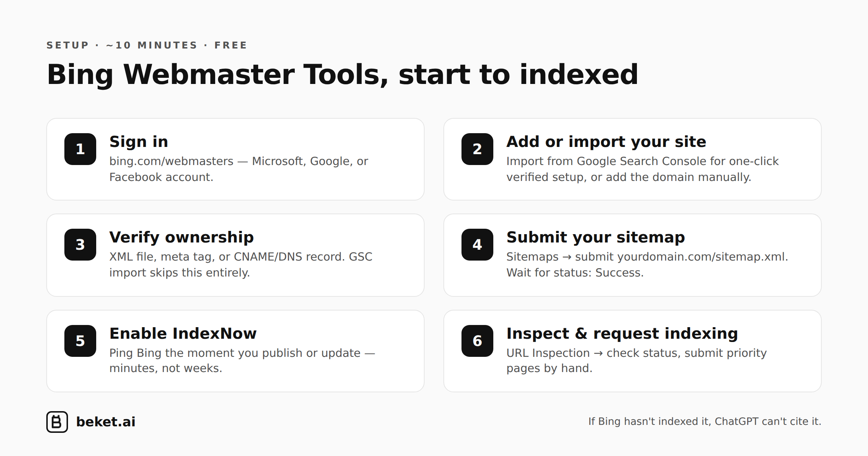Select the step 6 number badge
868x456 pixels.
(477, 341)
